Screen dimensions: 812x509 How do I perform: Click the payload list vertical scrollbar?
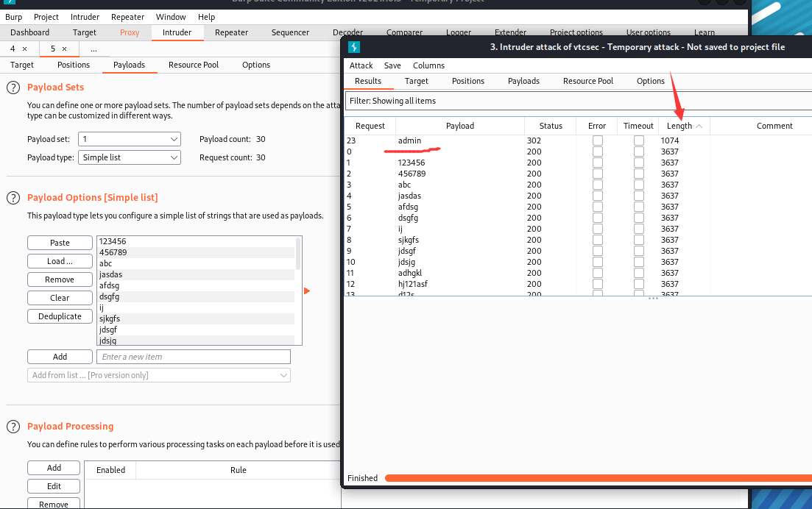(297, 254)
